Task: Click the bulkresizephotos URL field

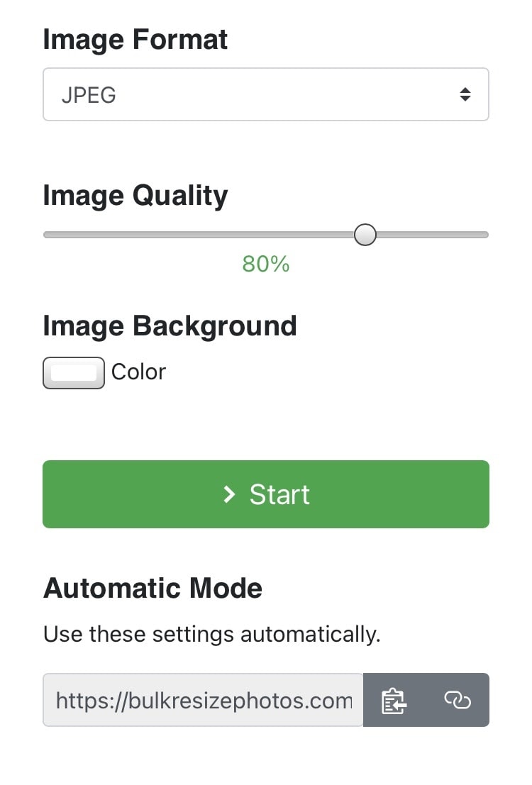Action: pos(203,701)
